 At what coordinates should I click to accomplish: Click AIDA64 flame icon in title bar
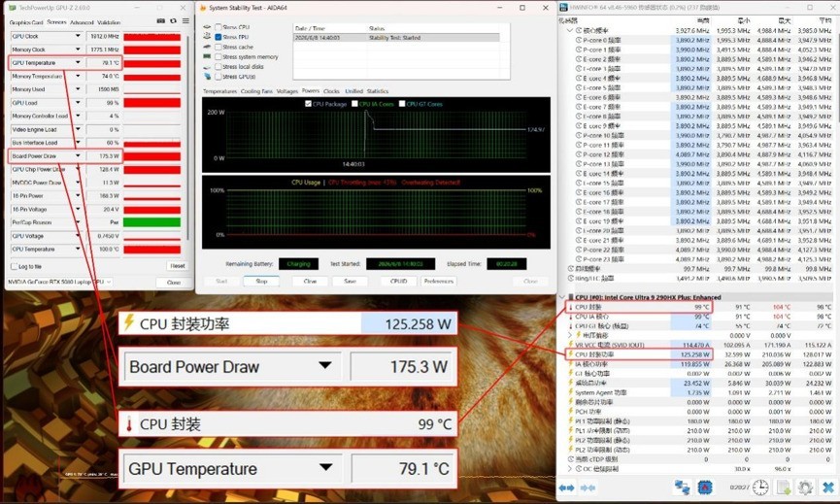(202, 8)
